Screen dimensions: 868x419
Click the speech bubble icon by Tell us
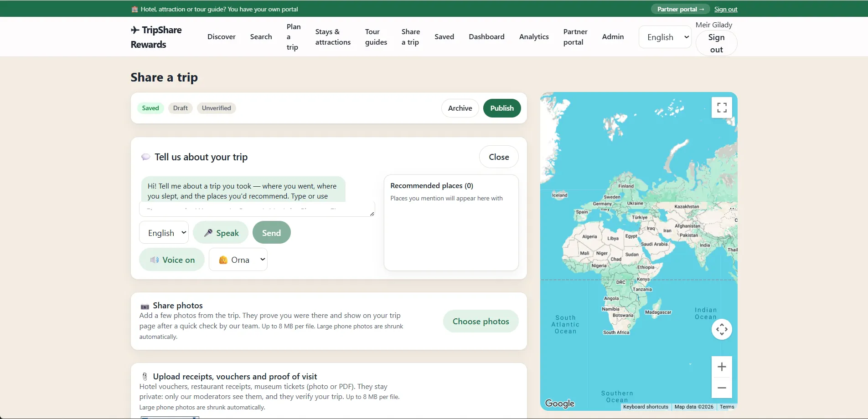click(146, 157)
